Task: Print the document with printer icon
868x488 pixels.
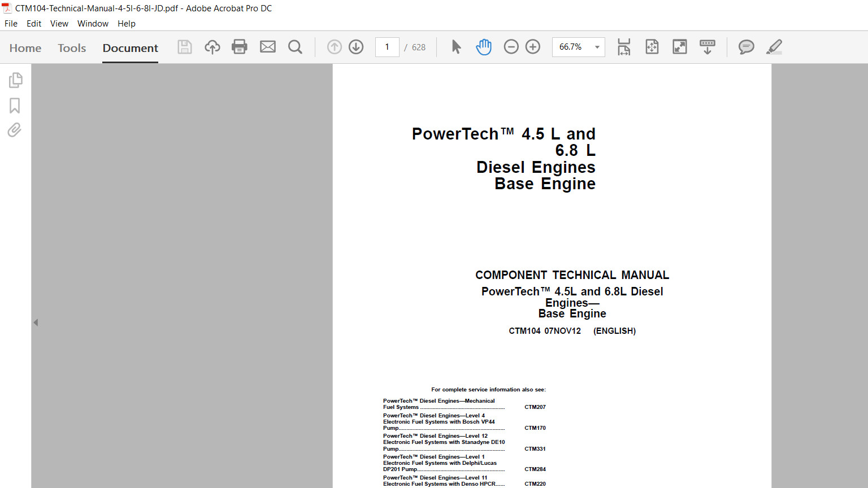Action: pyautogui.click(x=240, y=47)
